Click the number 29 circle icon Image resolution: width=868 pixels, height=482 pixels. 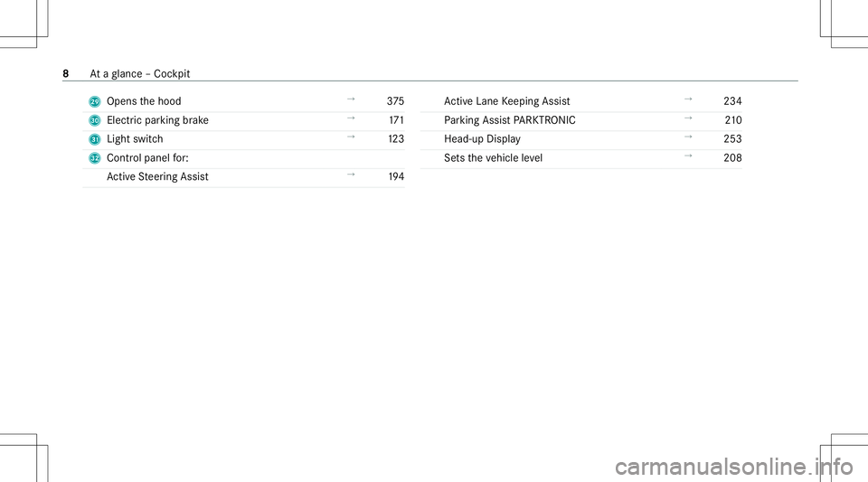(x=95, y=101)
